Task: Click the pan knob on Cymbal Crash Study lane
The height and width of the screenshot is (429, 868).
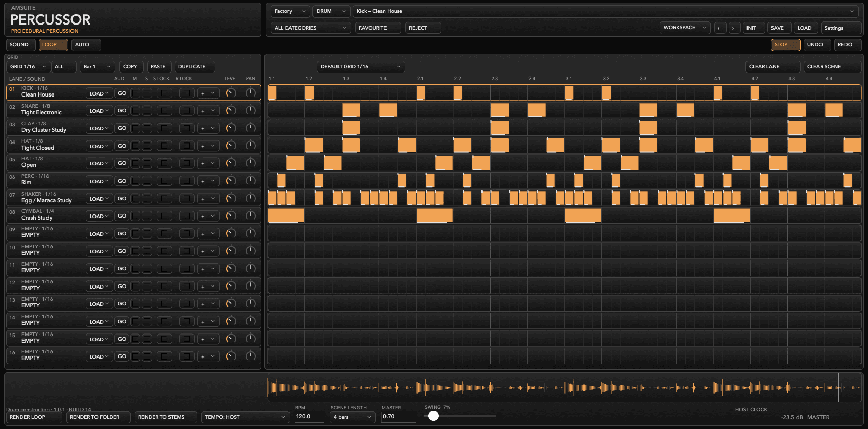Action: click(x=250, y=216)
